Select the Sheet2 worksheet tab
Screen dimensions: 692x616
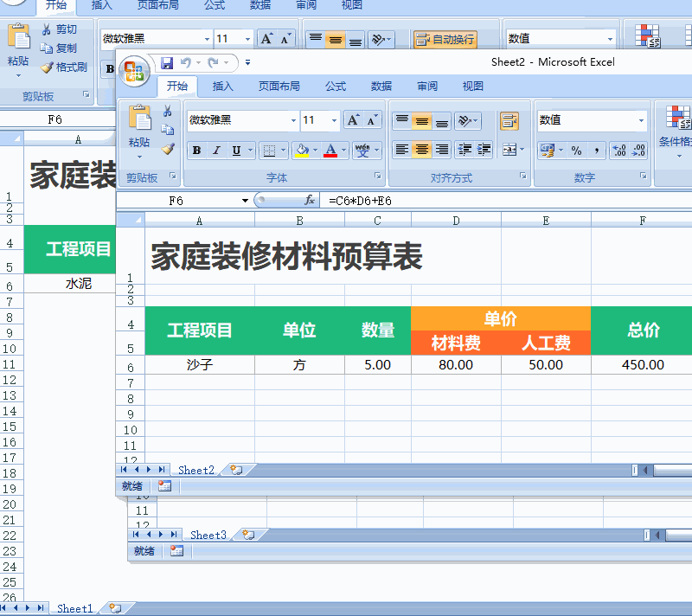coord(196,470)
